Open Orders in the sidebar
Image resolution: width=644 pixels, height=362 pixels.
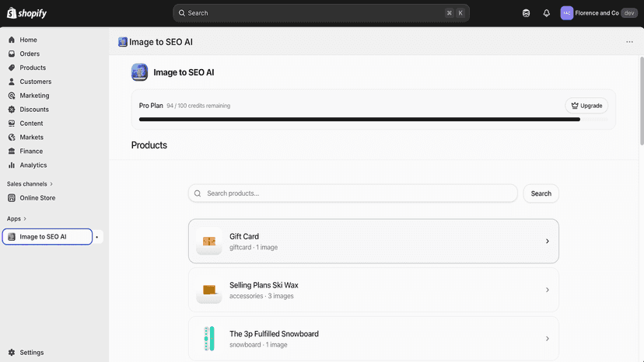(x=30, y=54)
